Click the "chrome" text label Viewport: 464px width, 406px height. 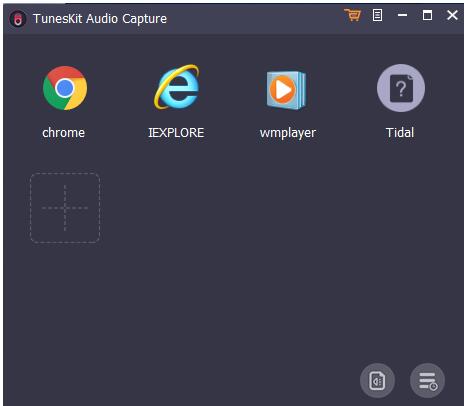click(63, 133)
